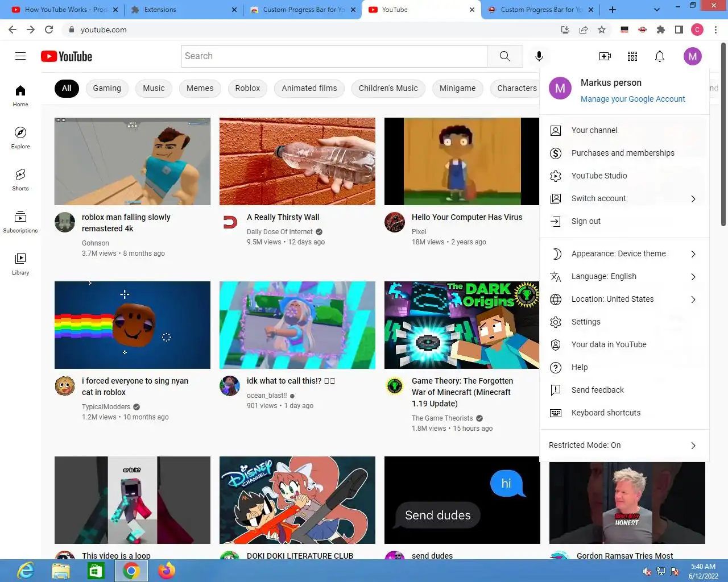728x582 pixels.
Task: Open Chrome side panel icon
Action: (679, 30)
